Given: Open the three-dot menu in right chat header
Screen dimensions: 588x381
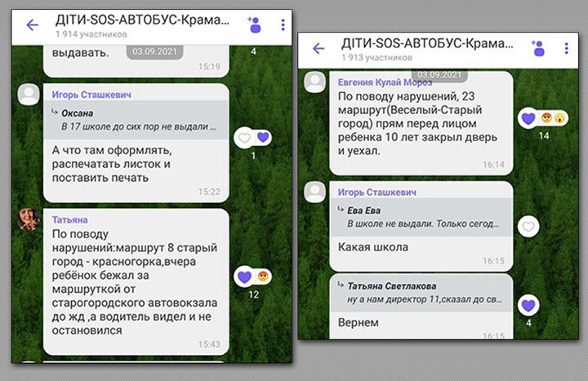Looking at the screenshot, I should coord(565,49).
